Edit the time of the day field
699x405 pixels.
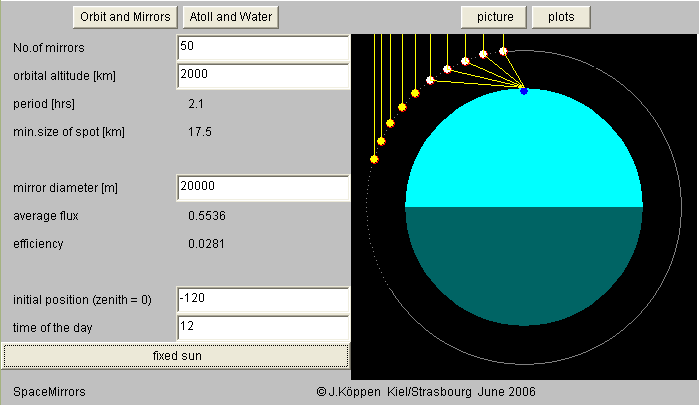click(262, 326)
